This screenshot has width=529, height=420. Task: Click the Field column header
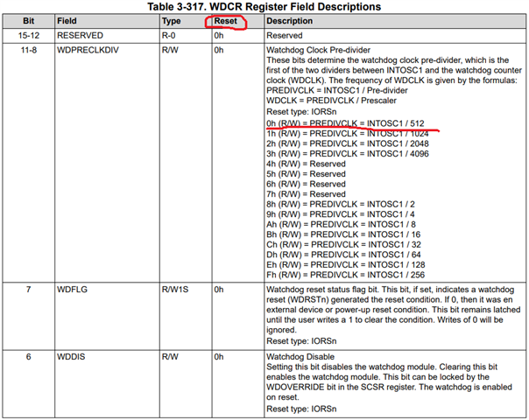pos(67,21)
